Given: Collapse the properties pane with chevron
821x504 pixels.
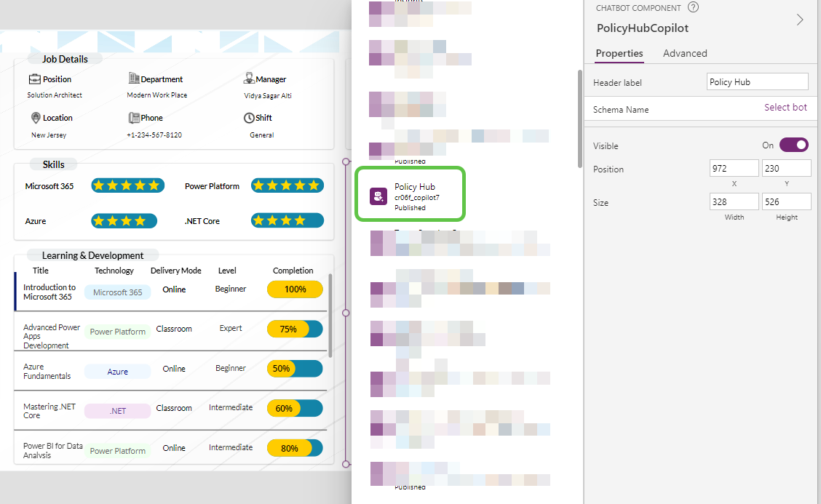Looking at the screenshot, I should 800,20.
